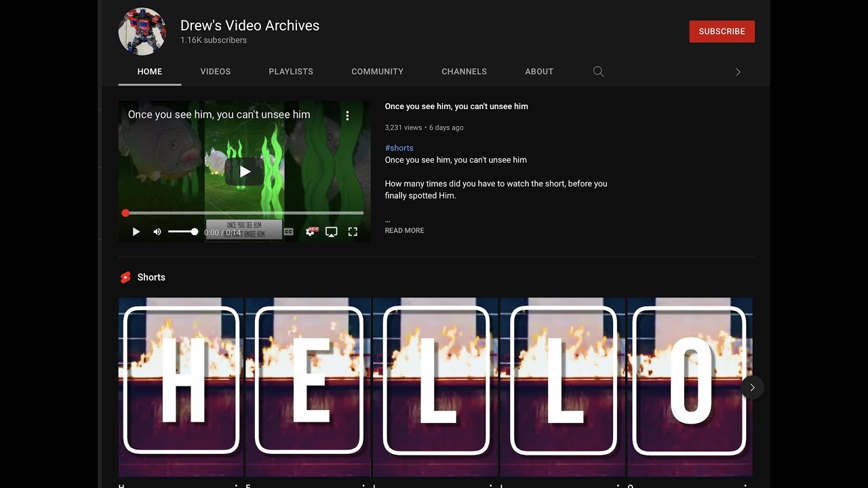Viewport: 868px width, 488px height.
Task: Open the Shorts section heading
Action: click(151, 277)
